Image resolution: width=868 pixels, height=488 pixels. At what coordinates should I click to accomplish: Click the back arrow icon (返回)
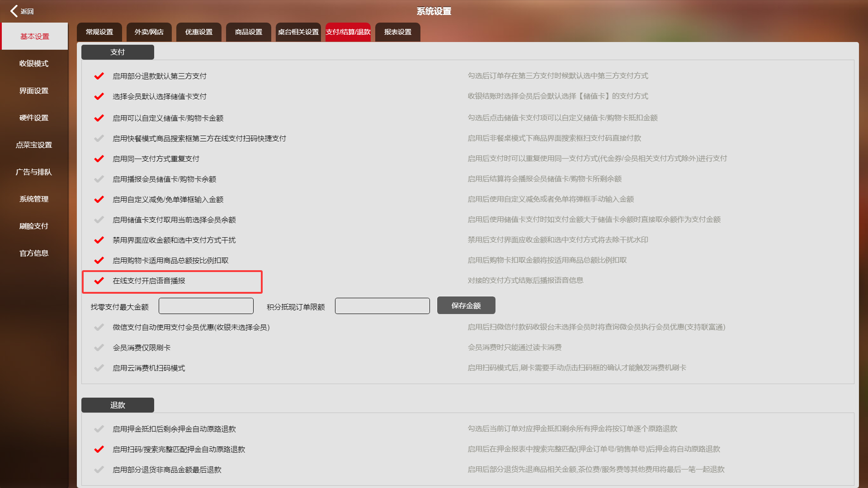[x=14, y=11]
